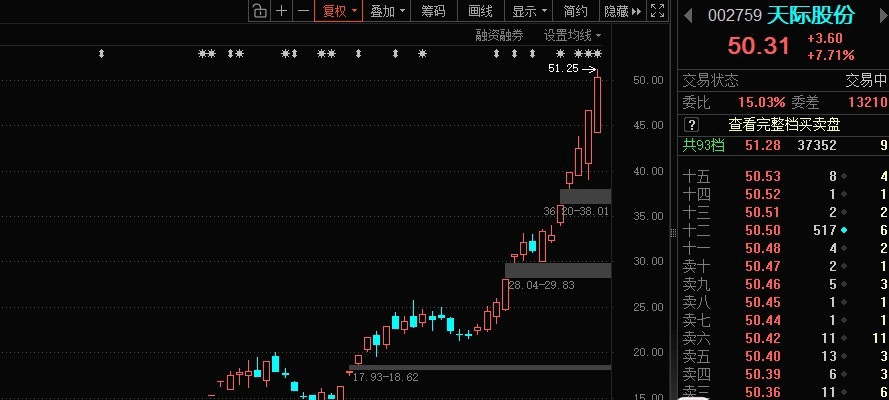This screenshot has height=400, width=889.
Task: Click the +3.60 price change value
Action: click(x=825, y=39)
